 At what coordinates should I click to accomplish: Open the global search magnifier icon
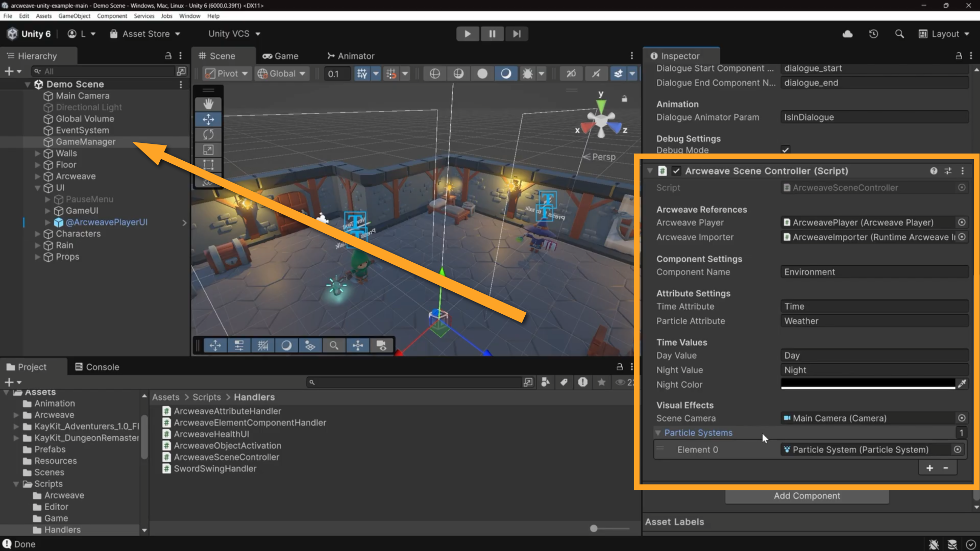[x=899, y=34]
